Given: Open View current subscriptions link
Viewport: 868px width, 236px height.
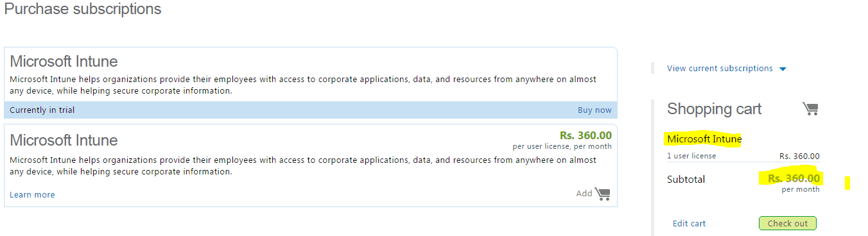Looking at the screenshot, I should [720, 69].
